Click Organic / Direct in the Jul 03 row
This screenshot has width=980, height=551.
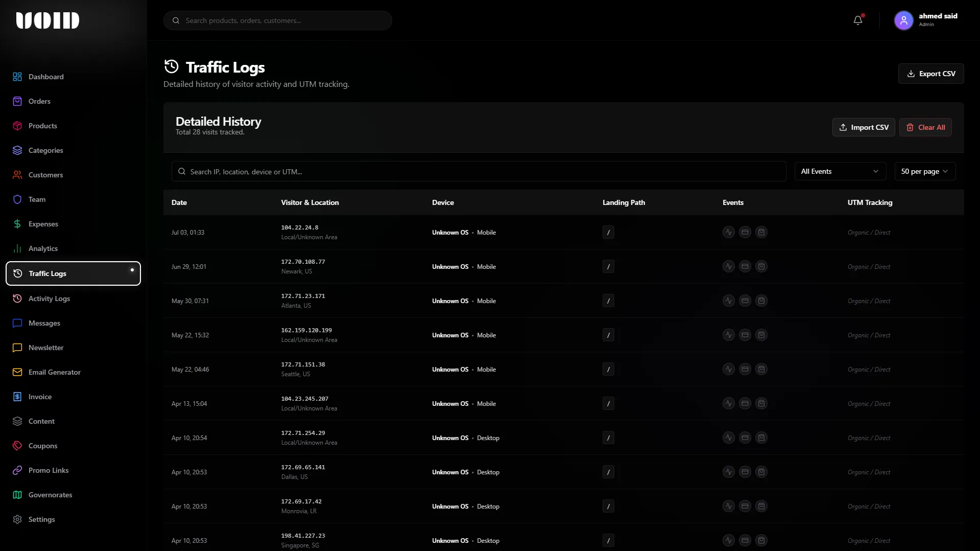pyautogui.click(x=869, y=233)
